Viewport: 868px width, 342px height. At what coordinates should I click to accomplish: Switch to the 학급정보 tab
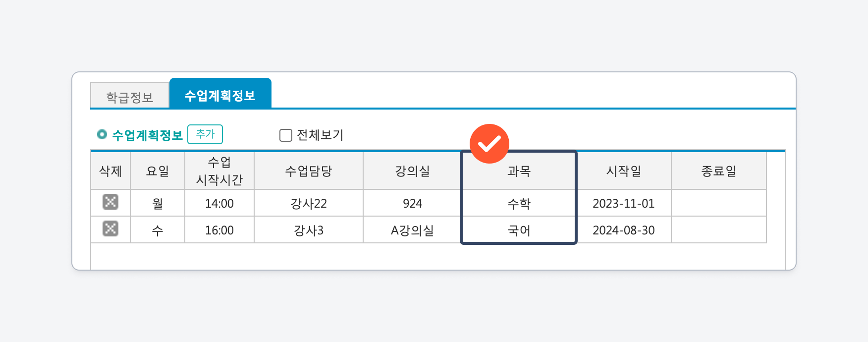(130, 97)
